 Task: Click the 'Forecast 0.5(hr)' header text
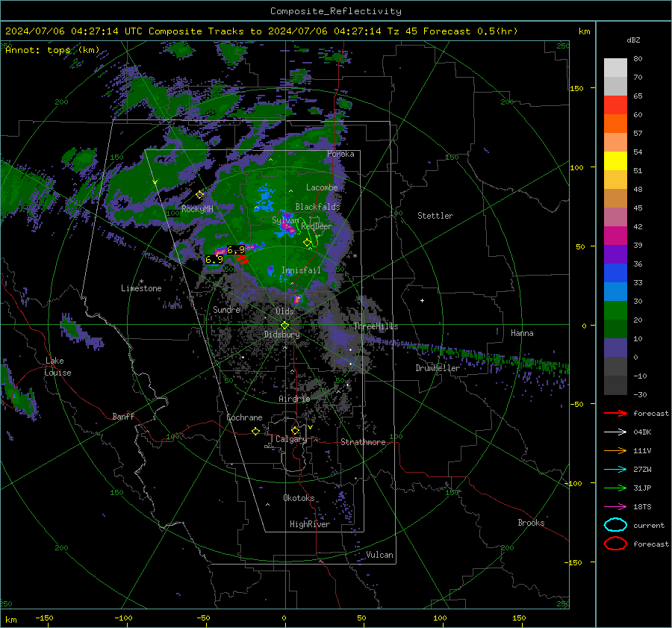pyautogui.click(x=470, y=31)
